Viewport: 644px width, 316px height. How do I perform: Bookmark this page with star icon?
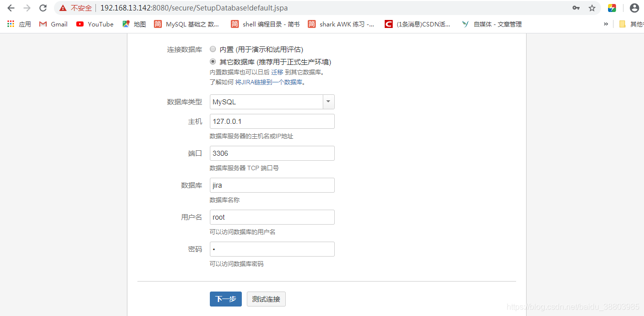click(x=592, y=8)
